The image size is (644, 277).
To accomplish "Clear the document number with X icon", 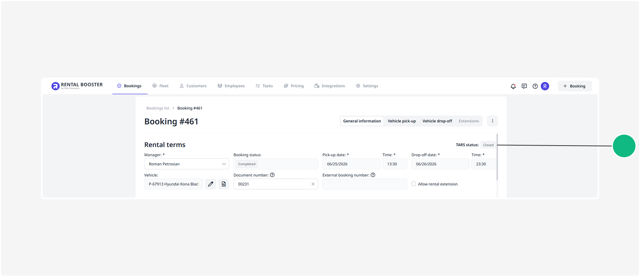I will tap(313, 184).
